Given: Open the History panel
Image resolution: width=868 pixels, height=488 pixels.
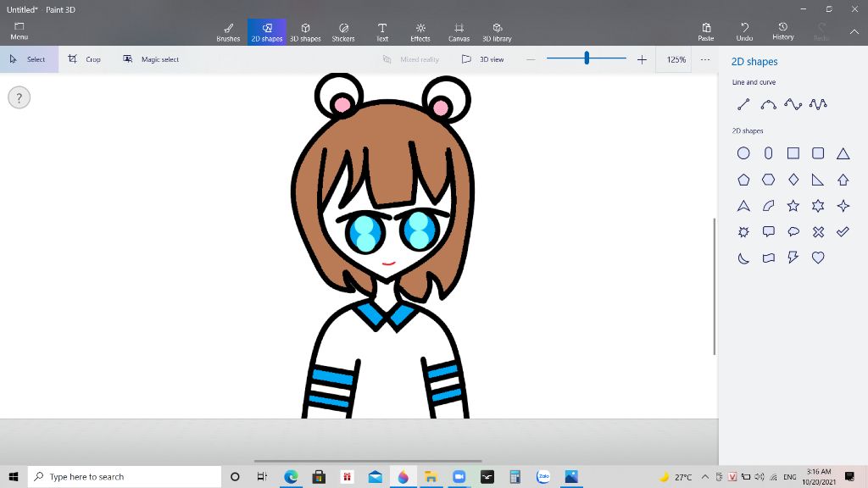Looking at the screenshot, I should (782, 31).
